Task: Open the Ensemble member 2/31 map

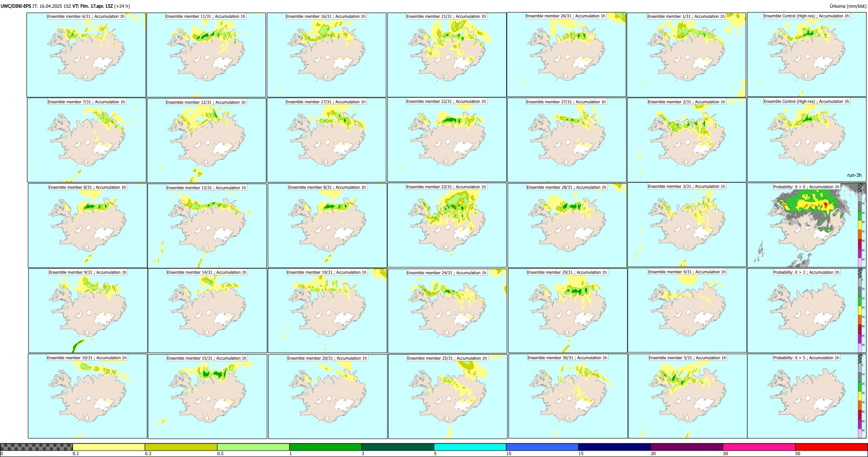Action: pos(687,140)
